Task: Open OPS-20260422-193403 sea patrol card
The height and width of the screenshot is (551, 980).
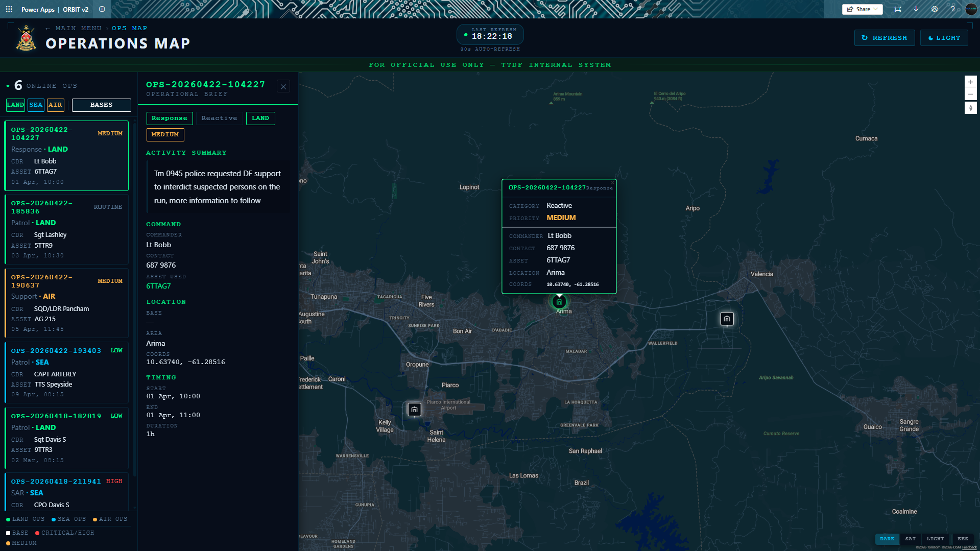Action: tap(66, 372)
